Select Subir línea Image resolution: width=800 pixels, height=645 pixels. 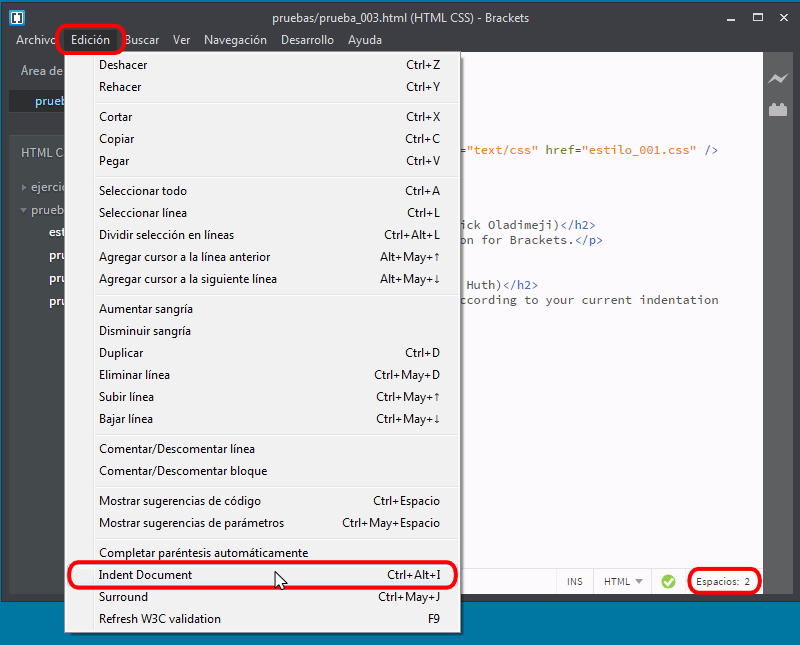coord(263,397)
